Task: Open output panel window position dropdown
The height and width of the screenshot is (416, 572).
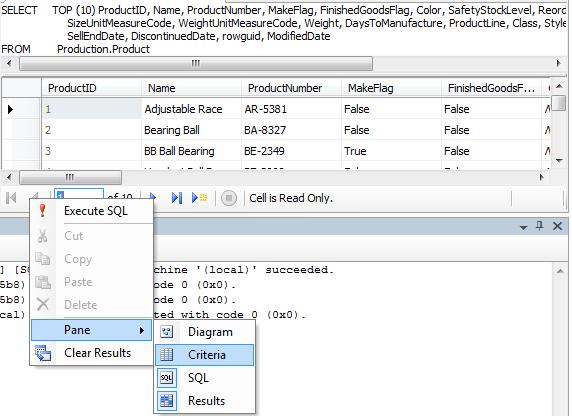Action: click(x=523, y=227)
